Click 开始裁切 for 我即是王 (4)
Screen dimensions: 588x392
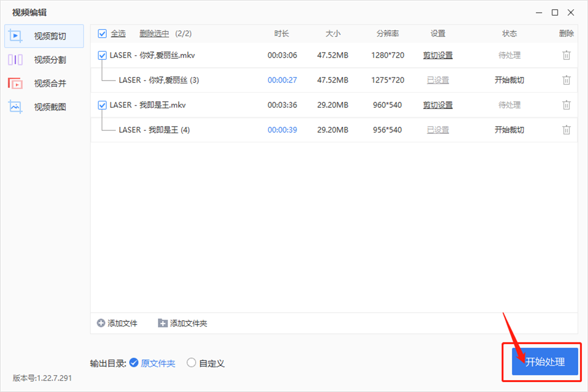coord(509,130)
